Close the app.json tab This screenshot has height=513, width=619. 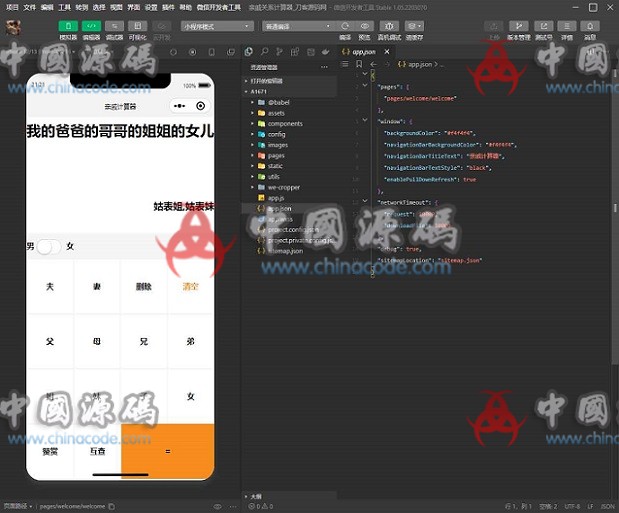point(387,52)
